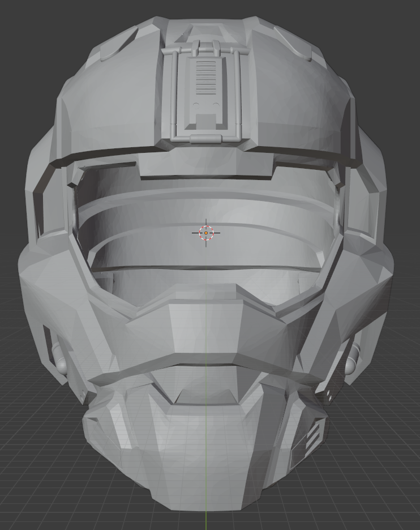
Task: Click the 3D cursor crosshair on the visor
Action: (206, 233)
